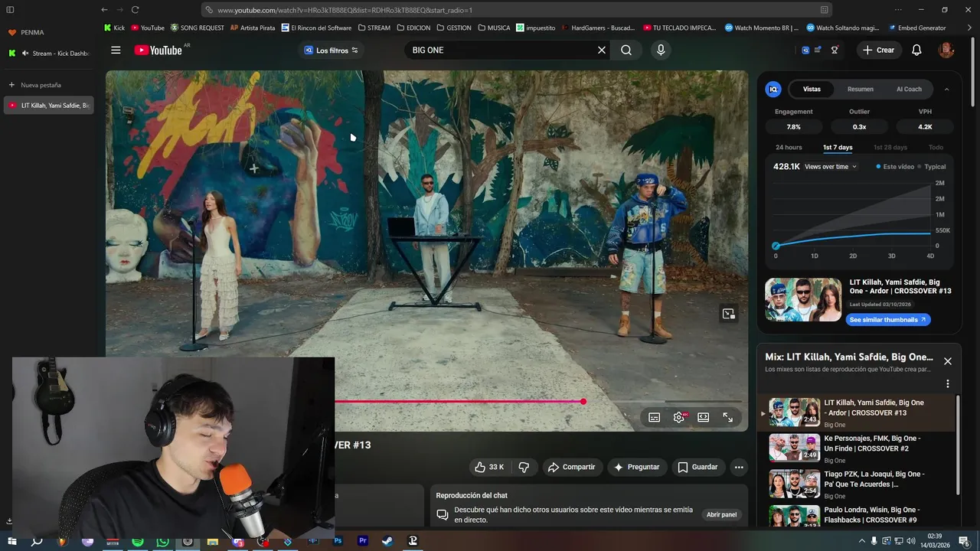Select the AI Coach tab
Image resolution: width=980 pixels, height=551 pixels.
point(909,89)
